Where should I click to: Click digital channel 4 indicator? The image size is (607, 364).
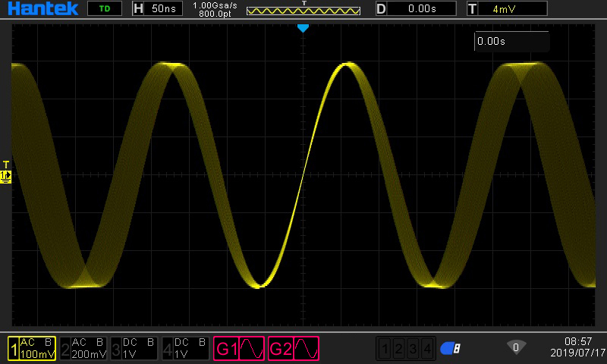coord(427,349)
